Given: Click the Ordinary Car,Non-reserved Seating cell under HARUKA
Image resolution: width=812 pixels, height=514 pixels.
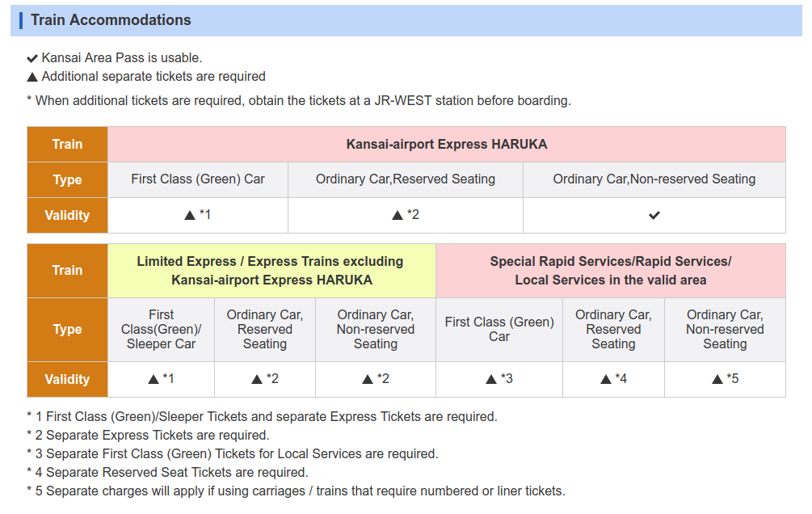Looking at the screenshot, I should pyautogui.click(x=654, y=179).
